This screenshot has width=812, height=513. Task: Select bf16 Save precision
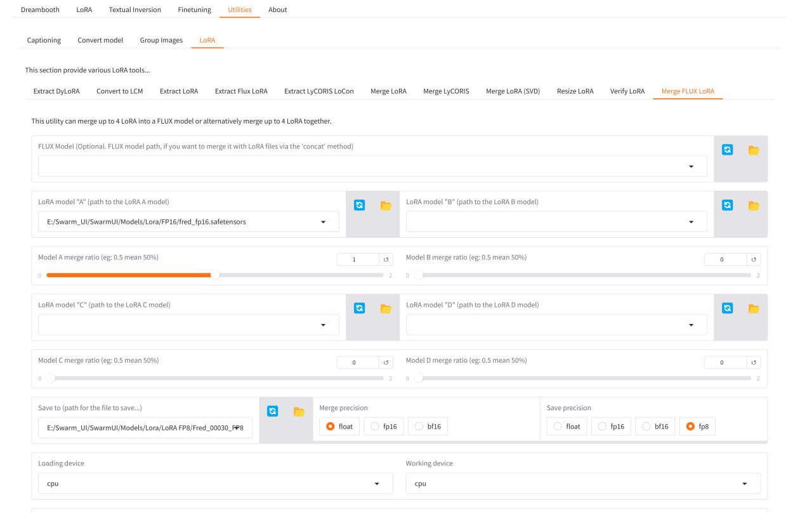655,427
